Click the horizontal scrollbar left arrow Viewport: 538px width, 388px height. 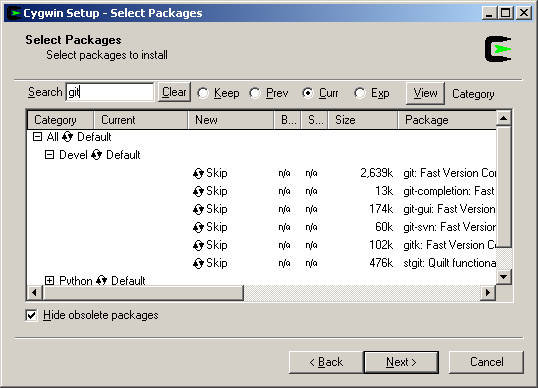tap(34, 293)
